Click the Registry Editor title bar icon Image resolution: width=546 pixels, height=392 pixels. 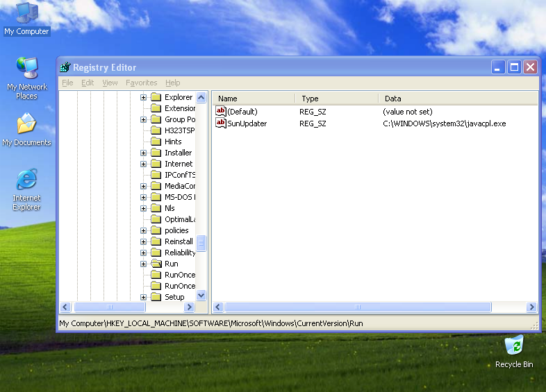coord(65,67)
